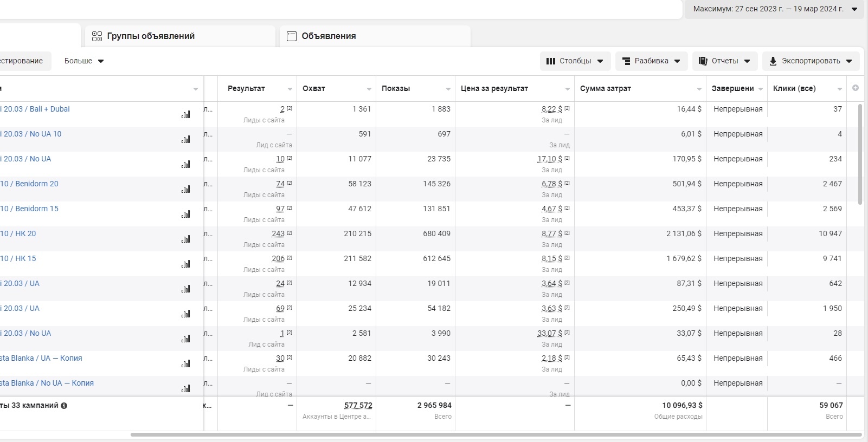Click the add column plus icon
This screenshot has width=868, height=442.
tap(856, 88)
